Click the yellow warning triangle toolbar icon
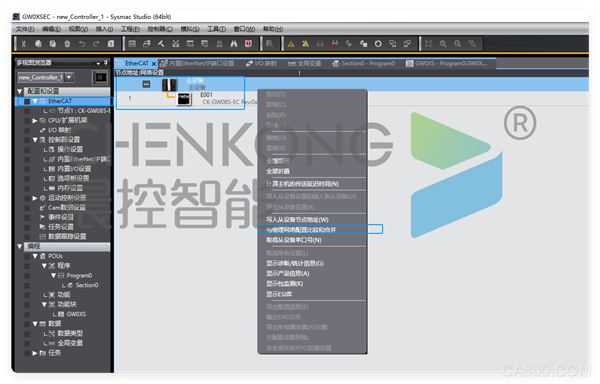 coord(291,44)
